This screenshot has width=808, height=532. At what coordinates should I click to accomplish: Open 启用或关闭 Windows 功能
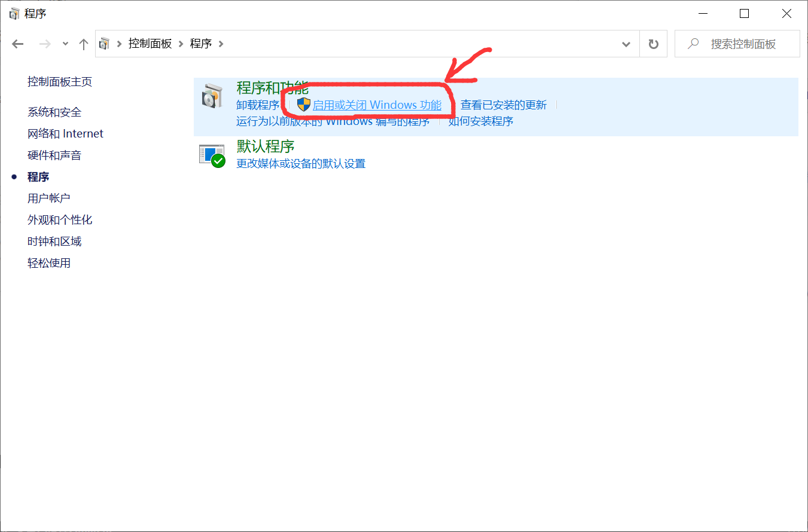377,105
